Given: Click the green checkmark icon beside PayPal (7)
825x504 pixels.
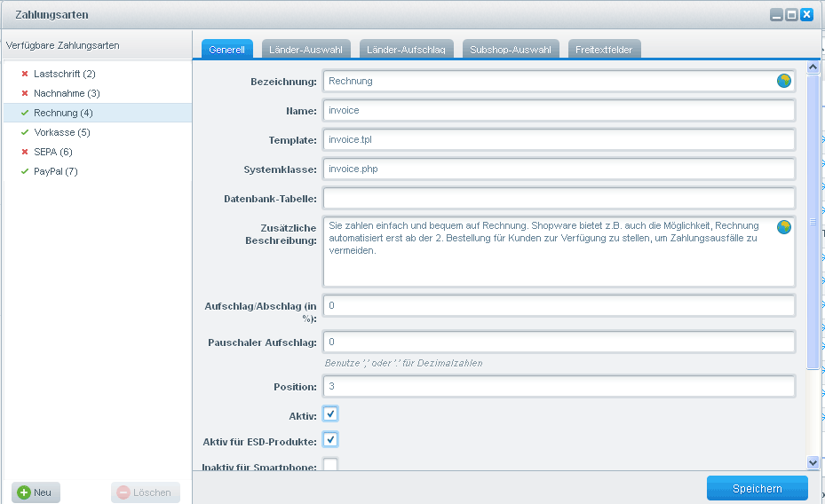Looking at the screenshot, I should coord(25,171).
